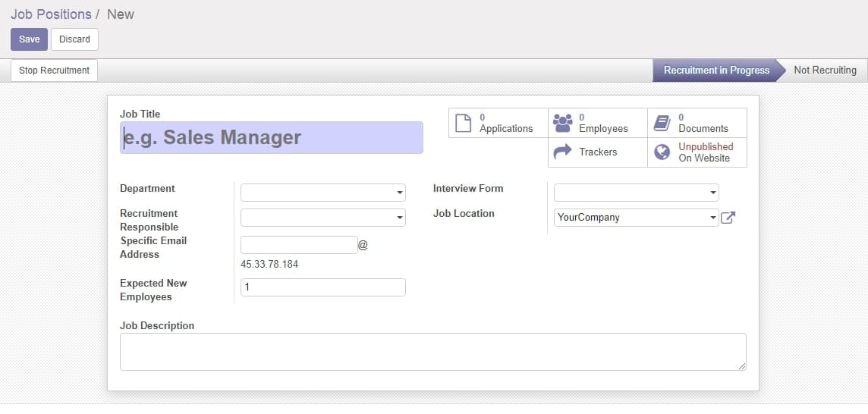The height and width of the screenshot is (414, 868).
Task: Click the Expected New Employees field
Action: coord(322,287)
